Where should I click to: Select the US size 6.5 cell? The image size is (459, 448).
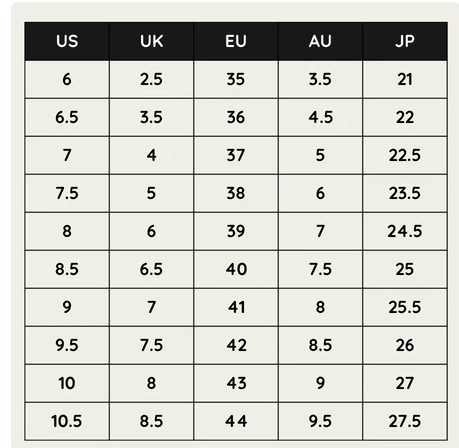[x=67, y=117]
